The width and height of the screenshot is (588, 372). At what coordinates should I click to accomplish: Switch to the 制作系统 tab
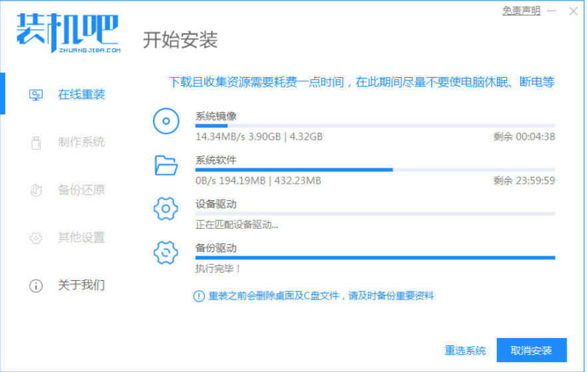(x=81, y=142)
